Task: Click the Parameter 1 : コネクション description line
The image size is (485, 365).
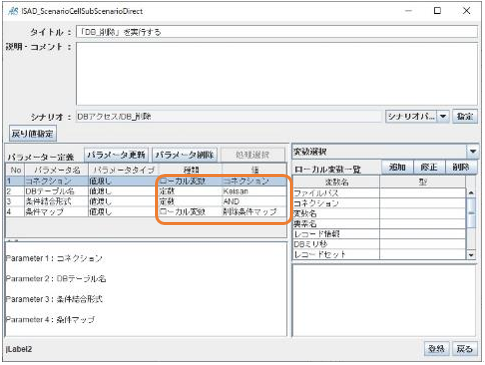Action: coord(54,258)
